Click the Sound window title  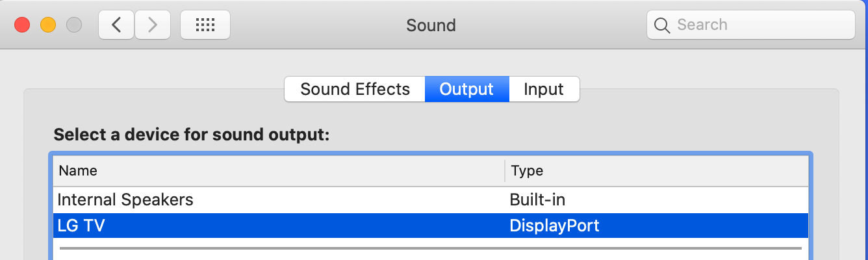(x=431, y=25)
